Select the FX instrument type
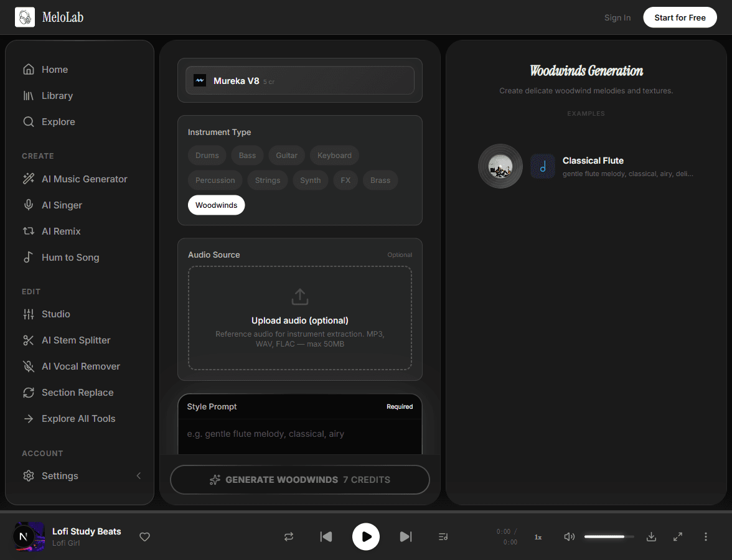The image size is (732, 560). (x=345, y=180)
